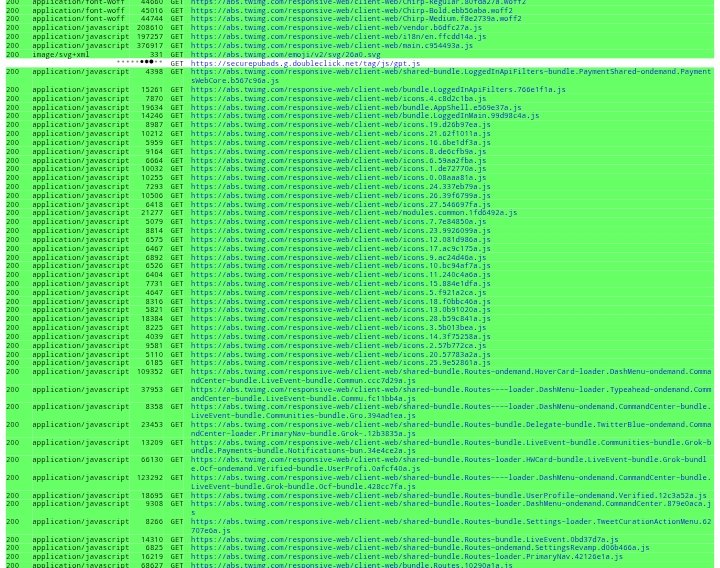
Task: Click status 200 in the Chirp-Medium row
Action: (13, 19)
